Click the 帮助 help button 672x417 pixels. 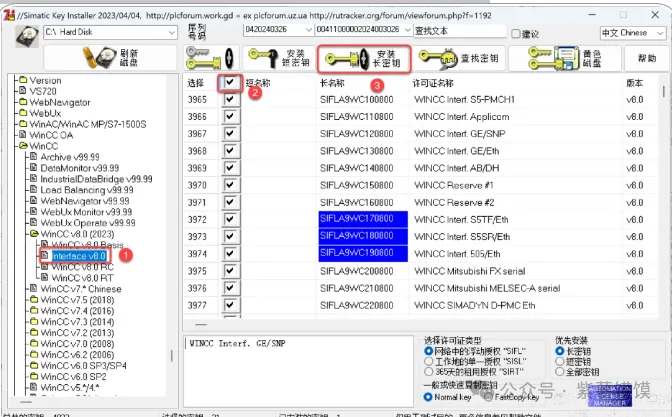(647, 58)
